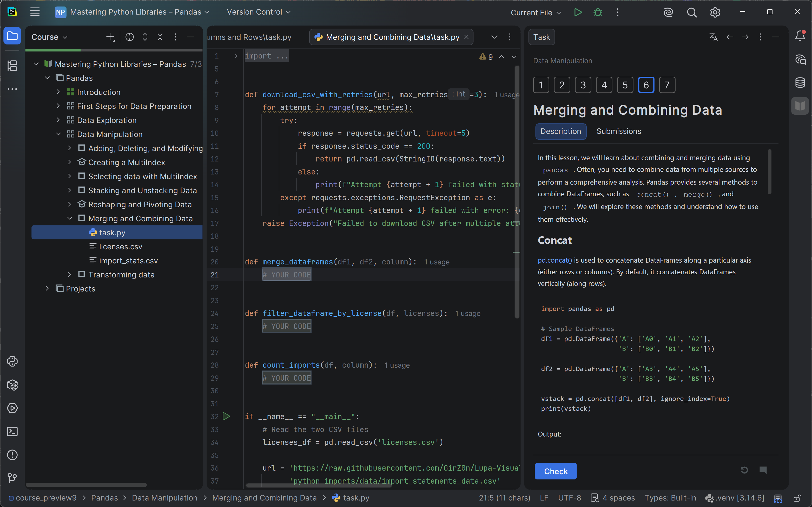
Task: Open the Structure tool window icon
Action: click(12, 65)
